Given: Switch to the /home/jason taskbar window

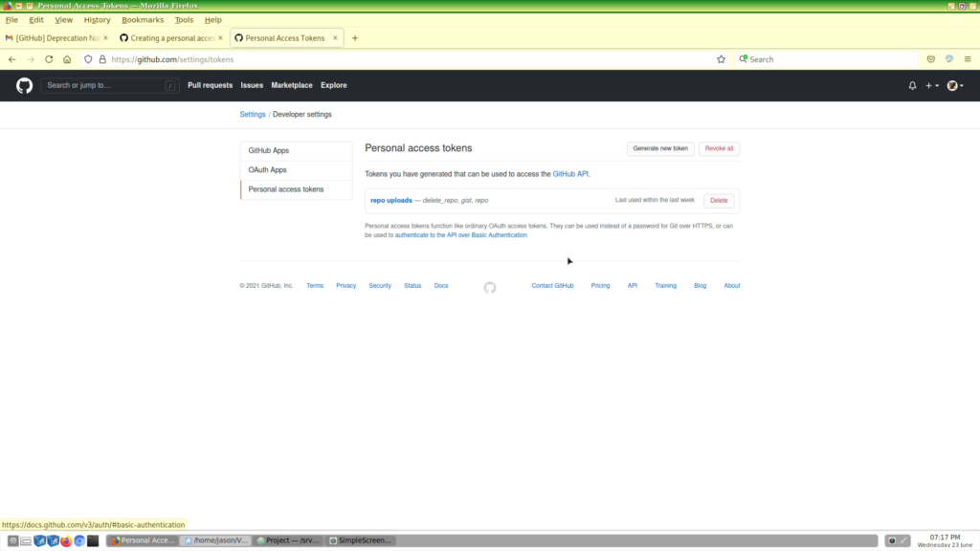Looking at the screenshot, I should click(216, 540).
